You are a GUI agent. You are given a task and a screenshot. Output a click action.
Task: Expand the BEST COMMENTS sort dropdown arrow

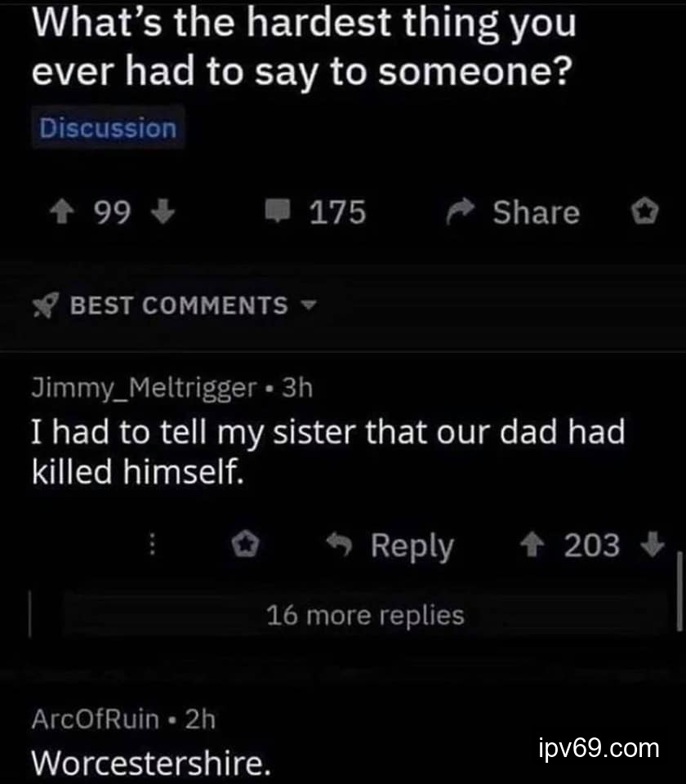(308, 306)
